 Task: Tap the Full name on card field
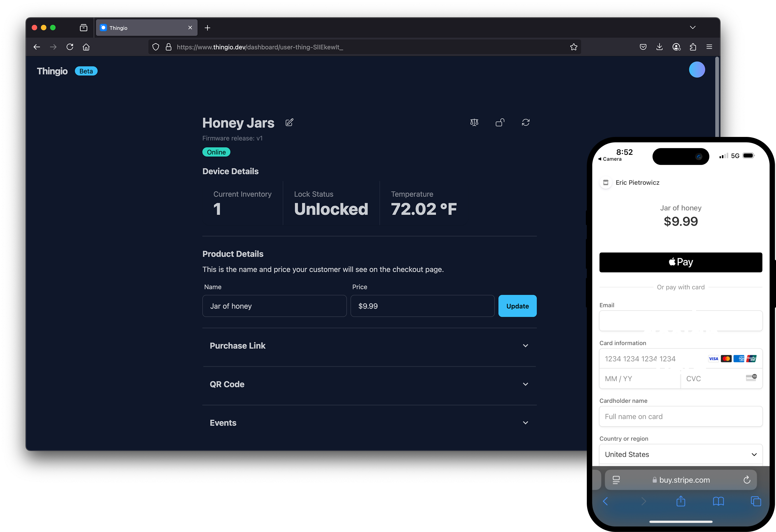tap(681, 416)
